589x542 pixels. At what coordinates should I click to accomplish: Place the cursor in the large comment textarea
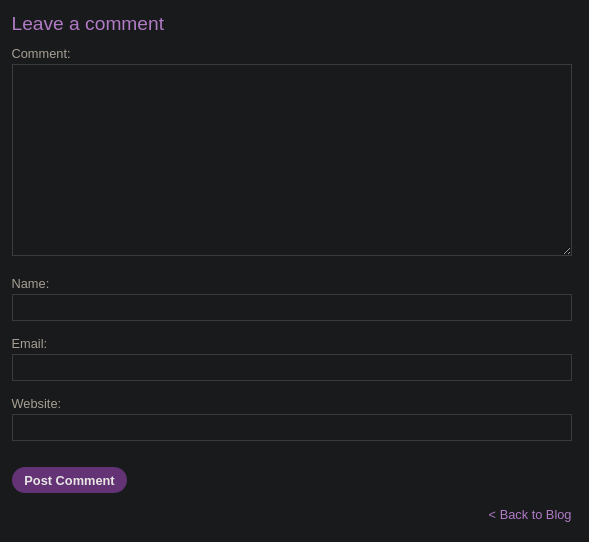(292, 160)
